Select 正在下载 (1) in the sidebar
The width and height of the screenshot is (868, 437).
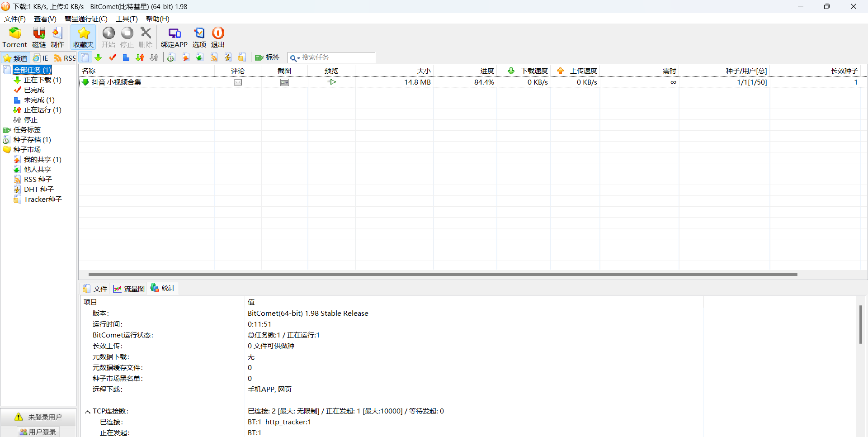click(42, 80)
